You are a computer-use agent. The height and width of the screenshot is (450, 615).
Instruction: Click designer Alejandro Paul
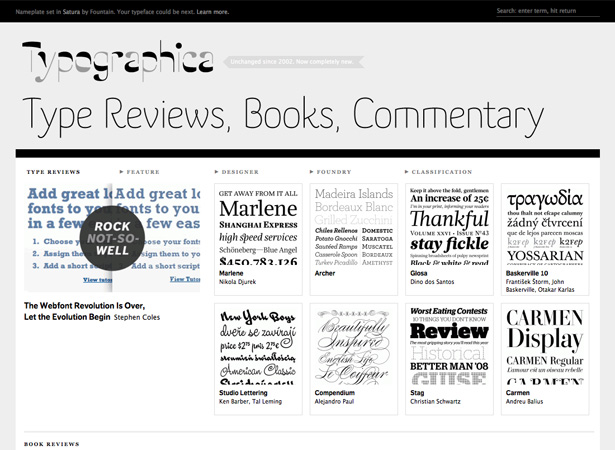click(x=334, y=401)
